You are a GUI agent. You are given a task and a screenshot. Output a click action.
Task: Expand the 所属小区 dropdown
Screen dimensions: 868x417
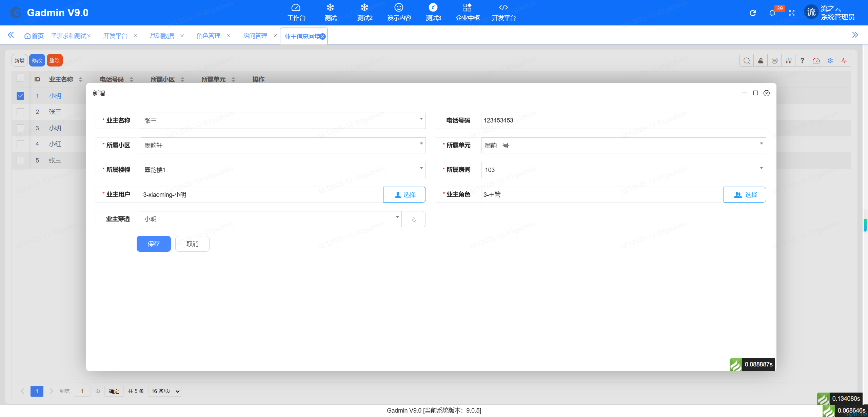(x=283, y=145)
